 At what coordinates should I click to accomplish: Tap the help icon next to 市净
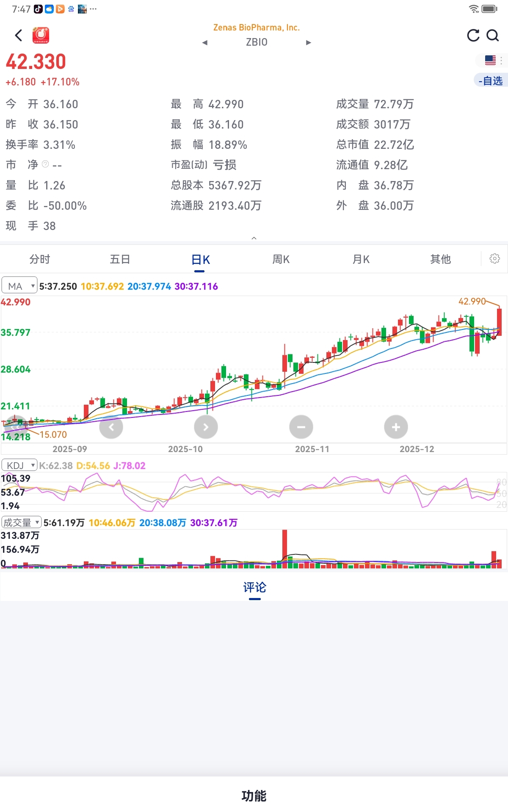click(45, 164)
